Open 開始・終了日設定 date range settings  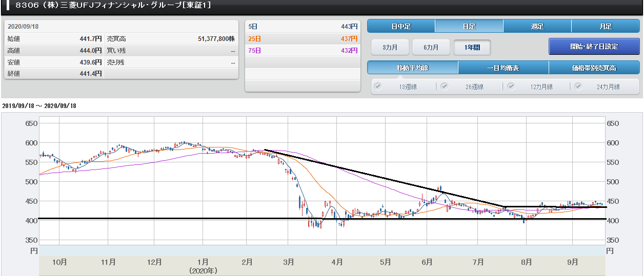pos(594,46)
